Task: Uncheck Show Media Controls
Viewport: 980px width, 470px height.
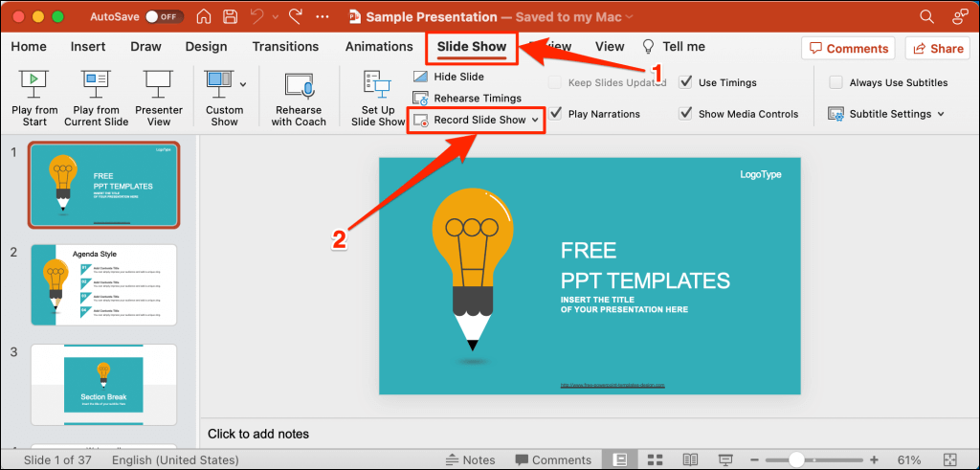Action: (x=685, y=114)
